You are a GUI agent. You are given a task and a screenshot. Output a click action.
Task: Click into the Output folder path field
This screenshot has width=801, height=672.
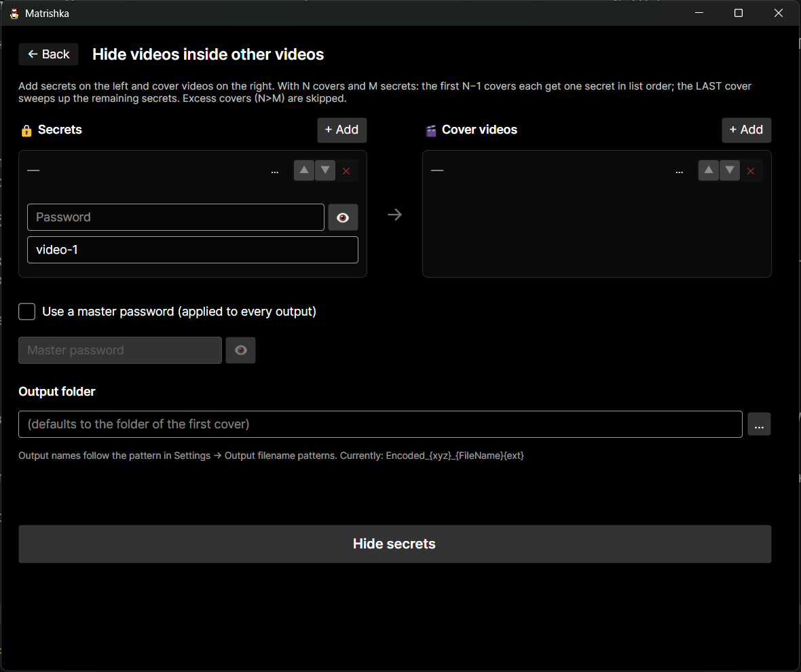pos(381,424)
